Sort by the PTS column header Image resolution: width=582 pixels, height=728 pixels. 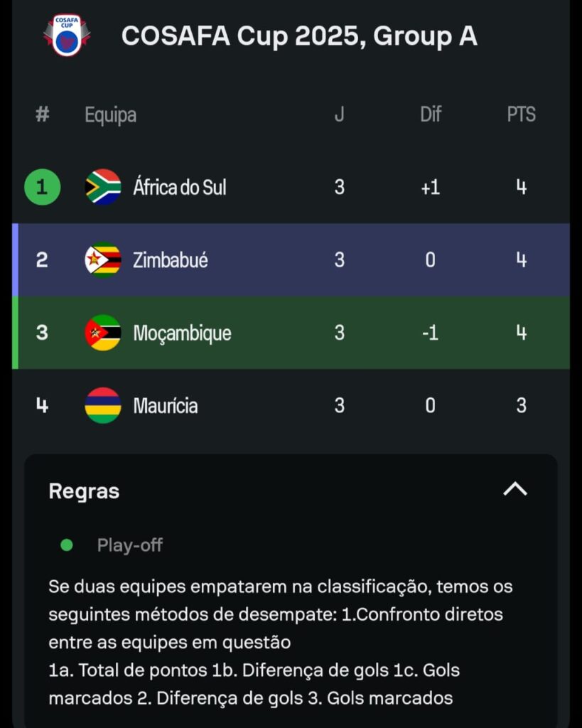[521, 114]
